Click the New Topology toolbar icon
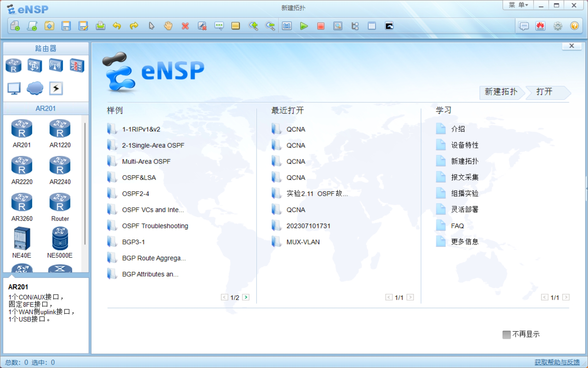This screenshot has height=368, width=588. pos(15,26)
